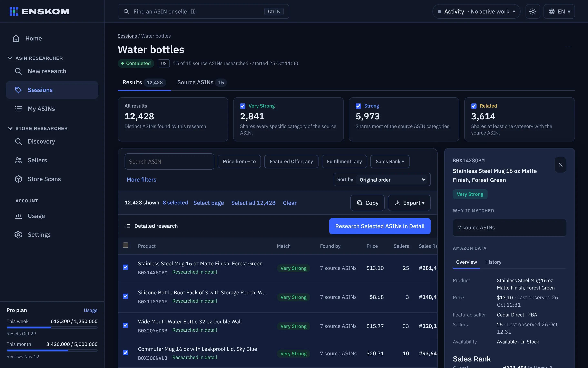Viewport: 588px width, 368px height.
Task: Switch to the Source ASINs tab
Action: (x=202, y=82)
